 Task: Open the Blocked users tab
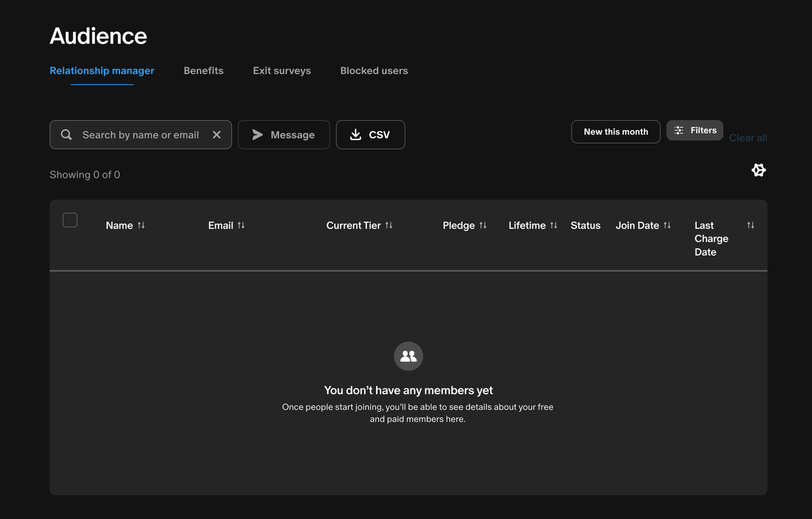point(374,71)
